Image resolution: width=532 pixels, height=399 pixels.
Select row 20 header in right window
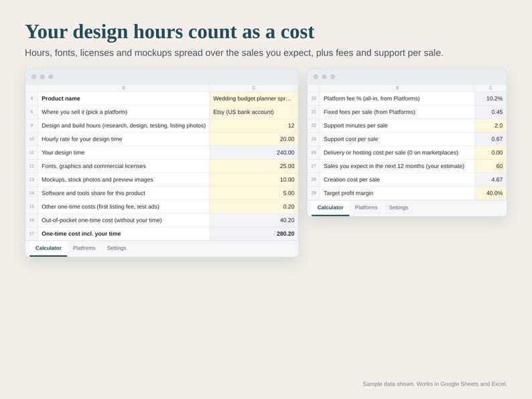314,98
